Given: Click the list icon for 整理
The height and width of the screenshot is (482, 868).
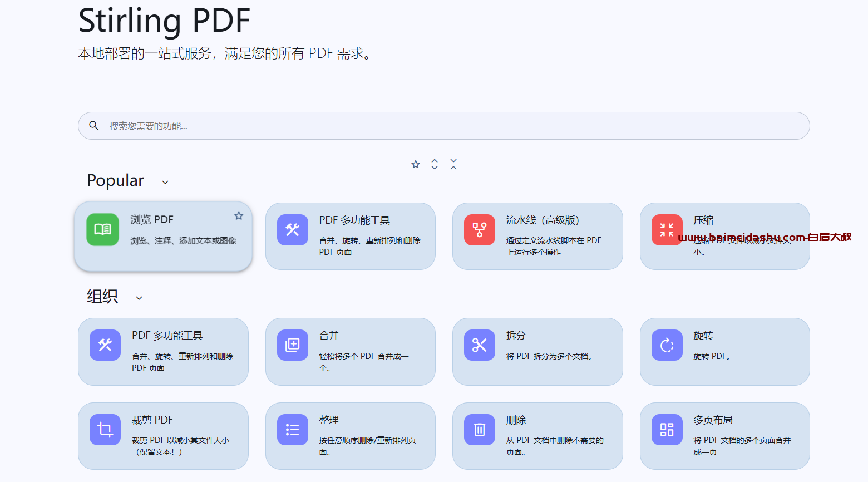Looking at the screenshot, I should point(293,430).
